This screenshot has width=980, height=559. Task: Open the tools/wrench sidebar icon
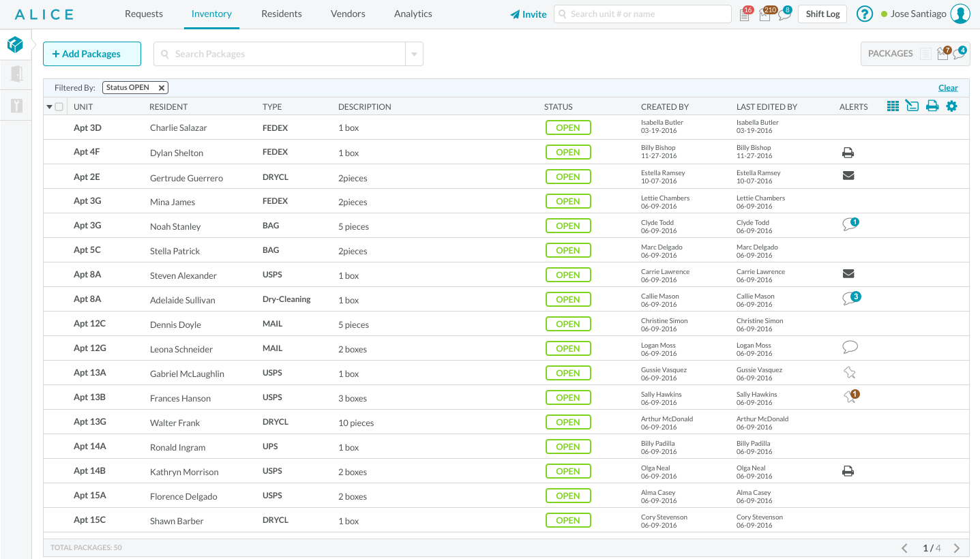[15, 104]
